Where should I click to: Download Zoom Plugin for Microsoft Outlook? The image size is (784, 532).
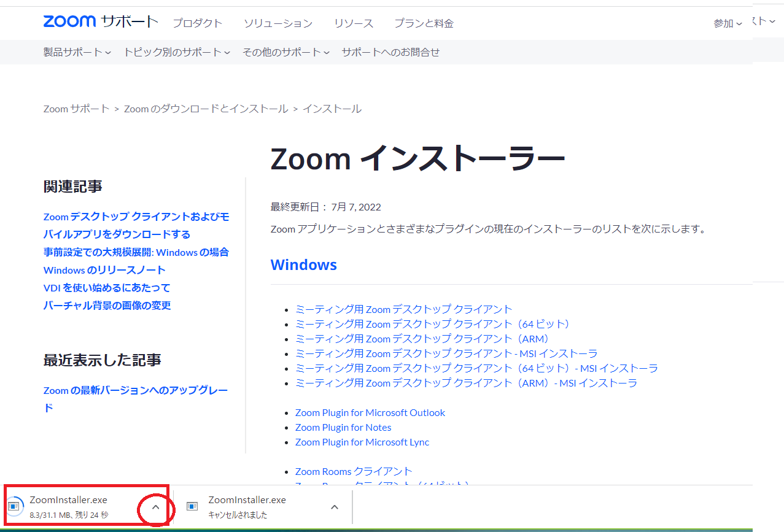(x=370, y=412)
